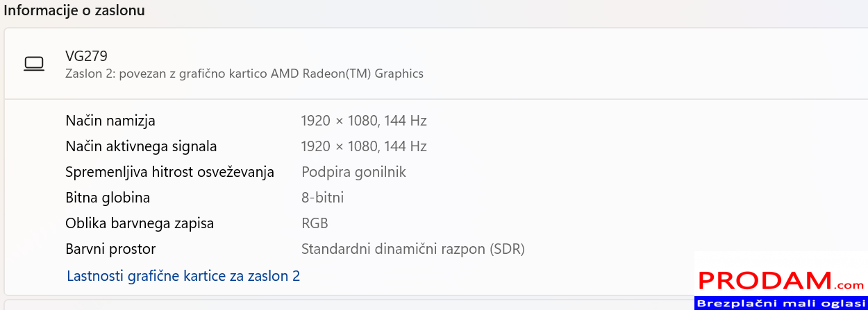Select the Podpira gonilnik value

click(x=353, y=172)
